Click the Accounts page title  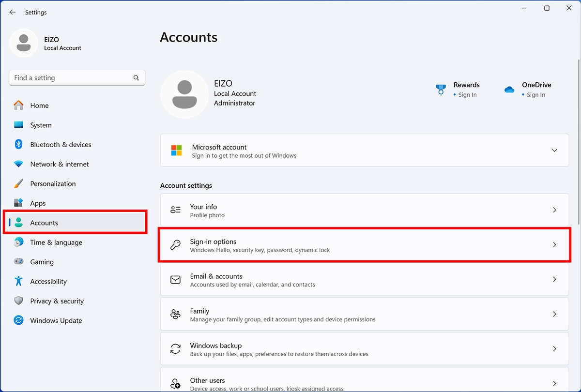[189, 37]
